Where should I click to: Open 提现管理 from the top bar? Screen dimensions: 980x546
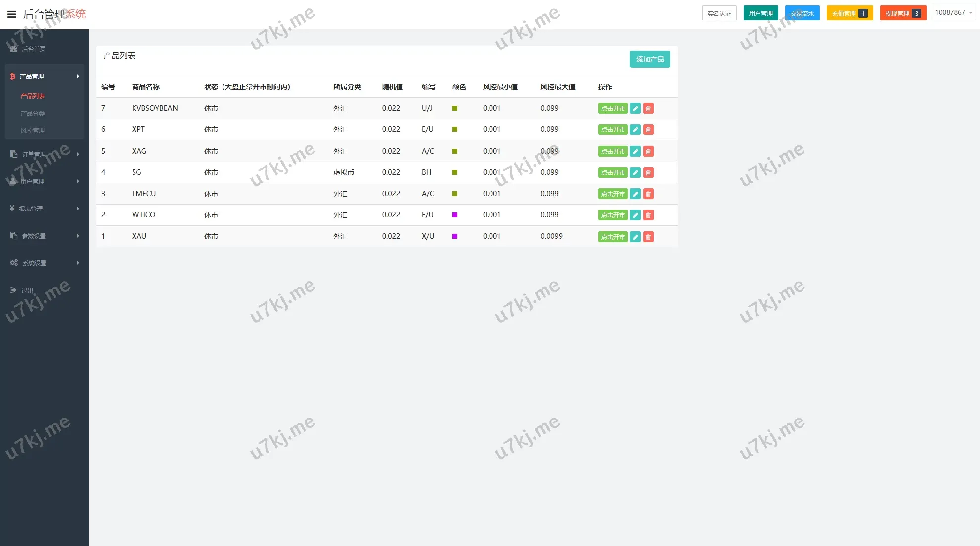click(902, 13)
